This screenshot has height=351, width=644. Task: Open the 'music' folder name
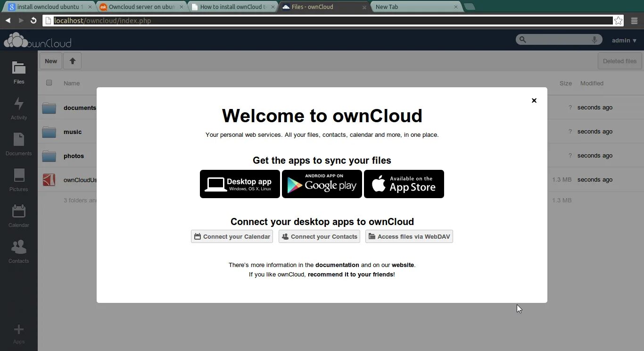pyautogui.click(x=73, y=132)
